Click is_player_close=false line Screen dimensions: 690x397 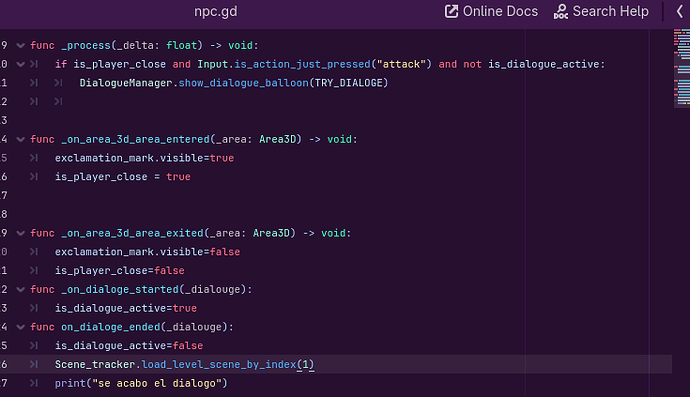(x=120, y=271)
